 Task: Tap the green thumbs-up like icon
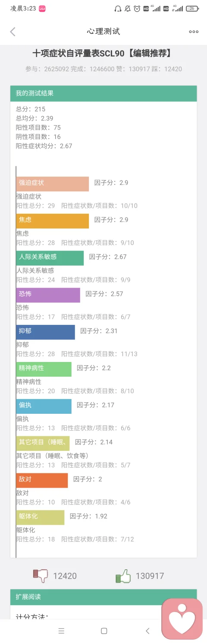coord(123,576)
